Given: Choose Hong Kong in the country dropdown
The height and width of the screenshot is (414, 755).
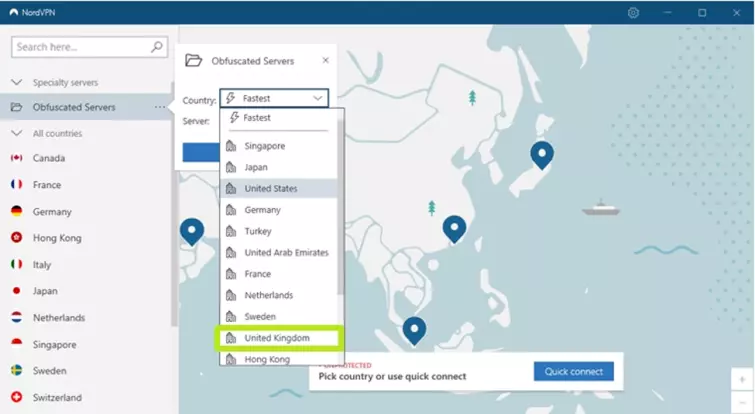Looking at the screenshot, I should point(278,359).
